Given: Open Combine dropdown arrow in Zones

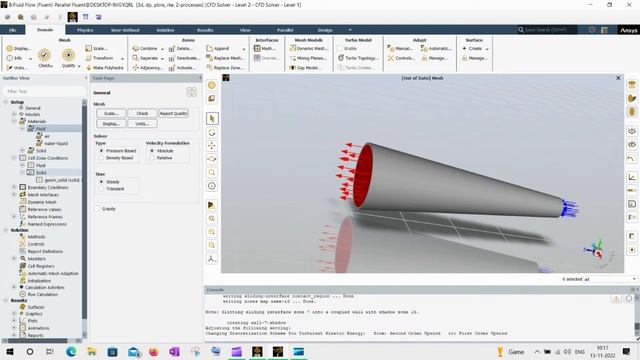Looking at the screenshot, I should coord(162,49).
